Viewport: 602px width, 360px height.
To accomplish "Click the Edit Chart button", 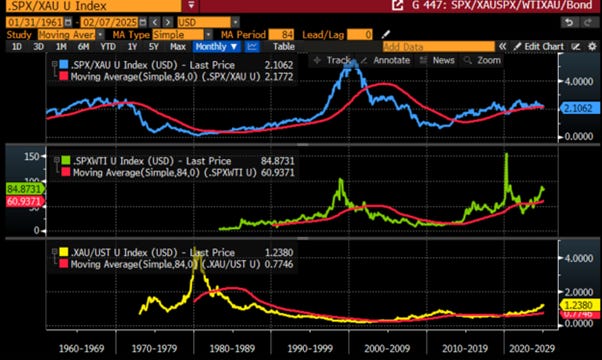I will pos(539,46).
